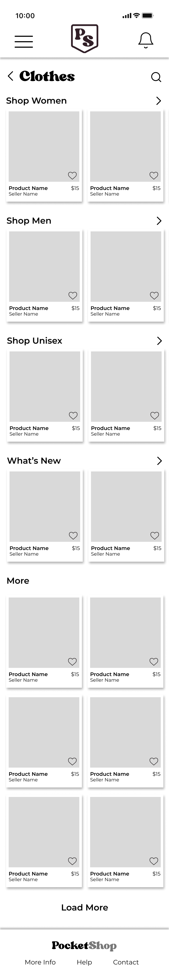Expand Shop Women section chevron
The image size is (169, 980).
tap(159, 101)
